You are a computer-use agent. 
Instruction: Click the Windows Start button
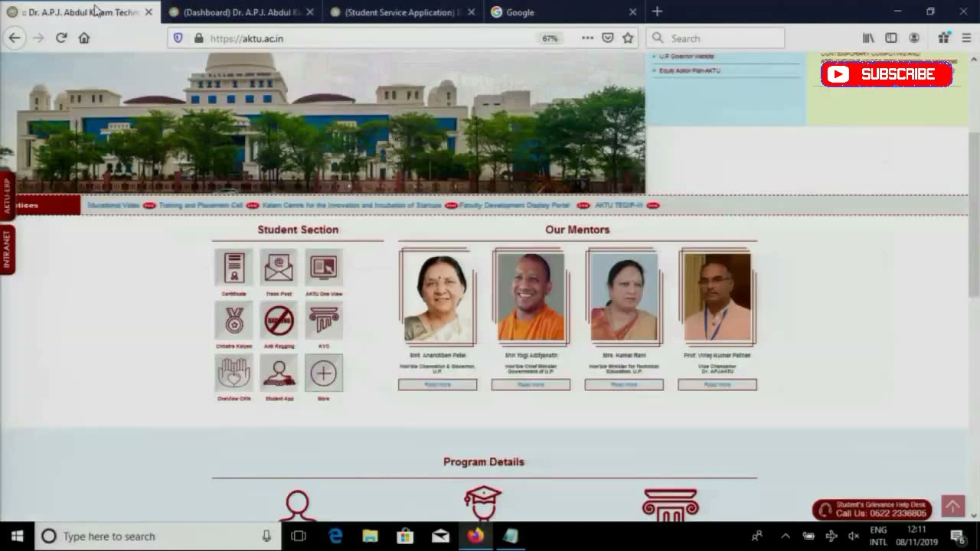click(x=17, y=536)
